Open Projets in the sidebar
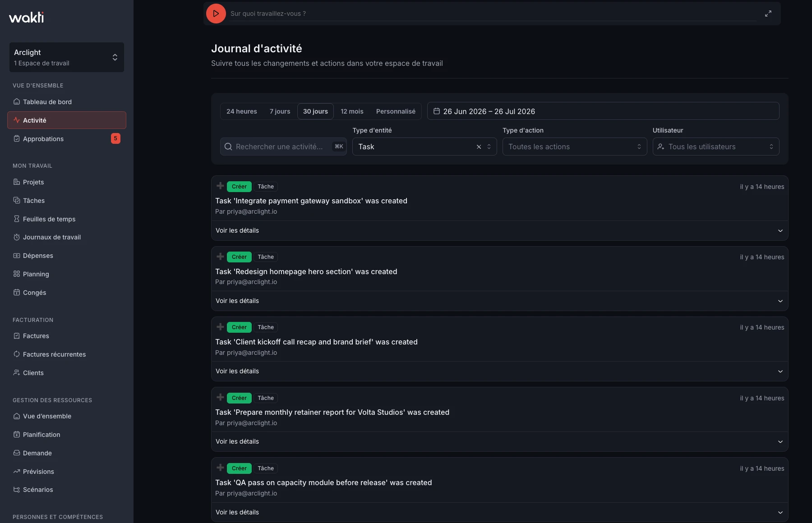The width and height of the screenshot is (812, 523). click(67, 182)
